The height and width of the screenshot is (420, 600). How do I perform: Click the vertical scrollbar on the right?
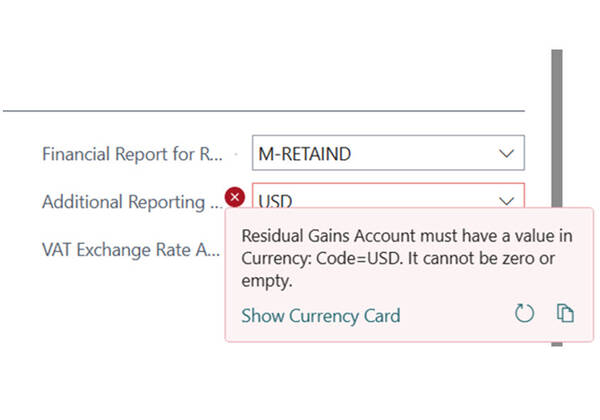pos(556,120)
